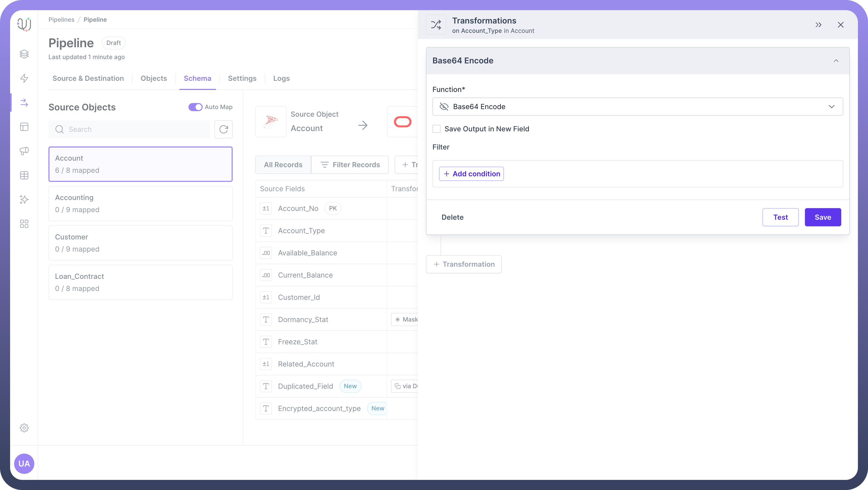Open the settings gear in sidebar
The width and height of the screenshot is (868, 490).
[x=24, y=428]
